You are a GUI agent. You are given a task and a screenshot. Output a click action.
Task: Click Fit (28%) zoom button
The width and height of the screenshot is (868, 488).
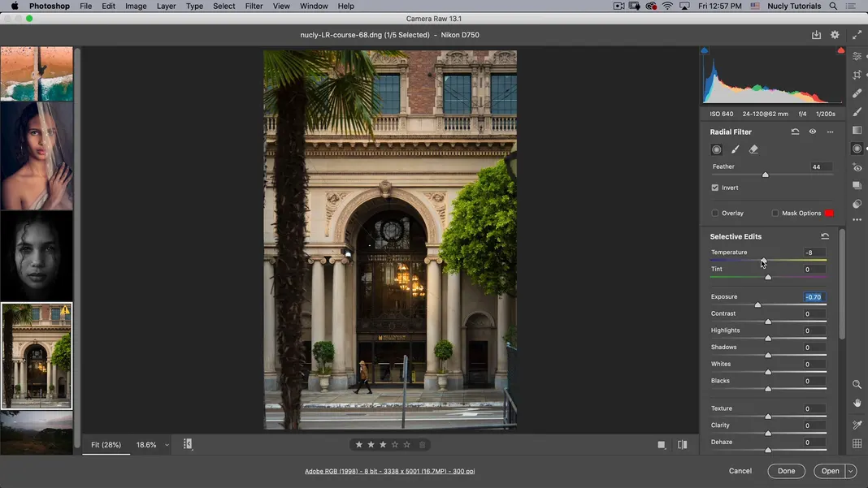[106, 445]
